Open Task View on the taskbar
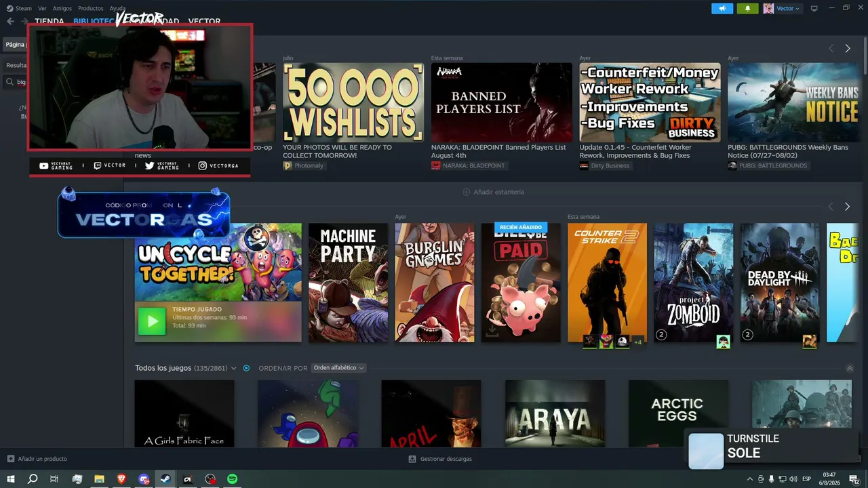Viewport: 868px width, 488px height. click(54, 479)
